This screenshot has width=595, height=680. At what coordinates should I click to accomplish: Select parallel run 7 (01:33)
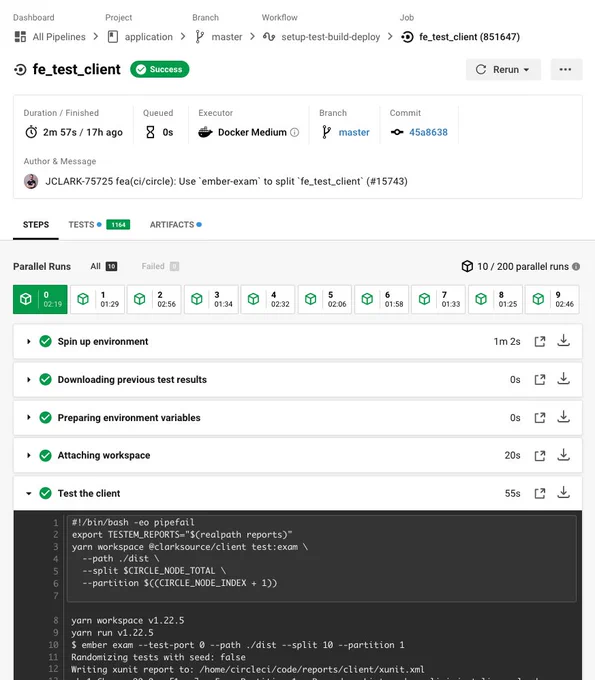[438, 299]
